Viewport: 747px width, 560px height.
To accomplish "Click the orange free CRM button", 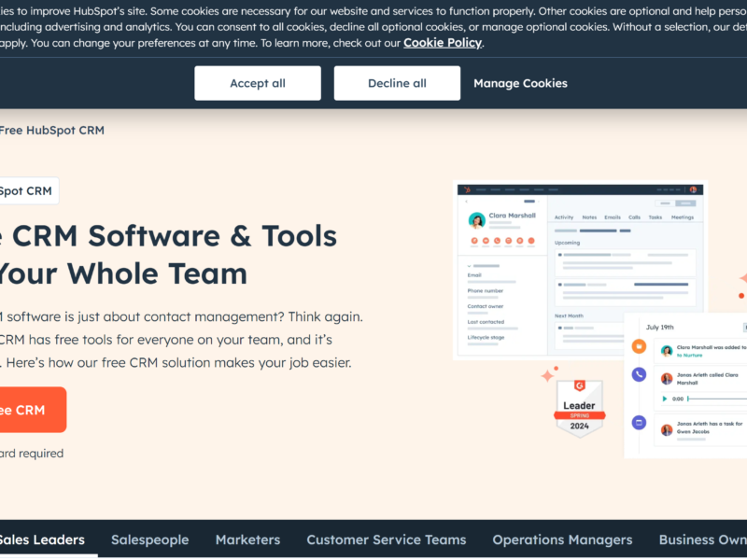I will pos(33,410).
